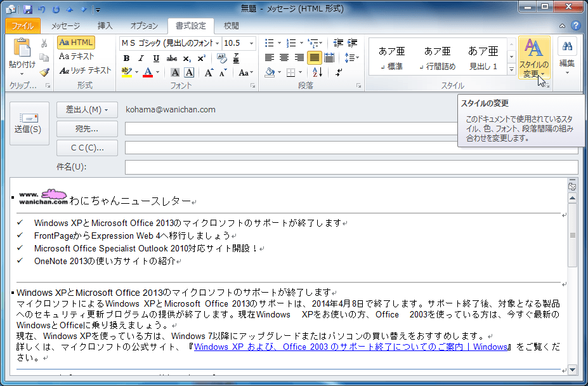
Task: Switch to the 校閲 tab
Action: (x=231, y=26)
